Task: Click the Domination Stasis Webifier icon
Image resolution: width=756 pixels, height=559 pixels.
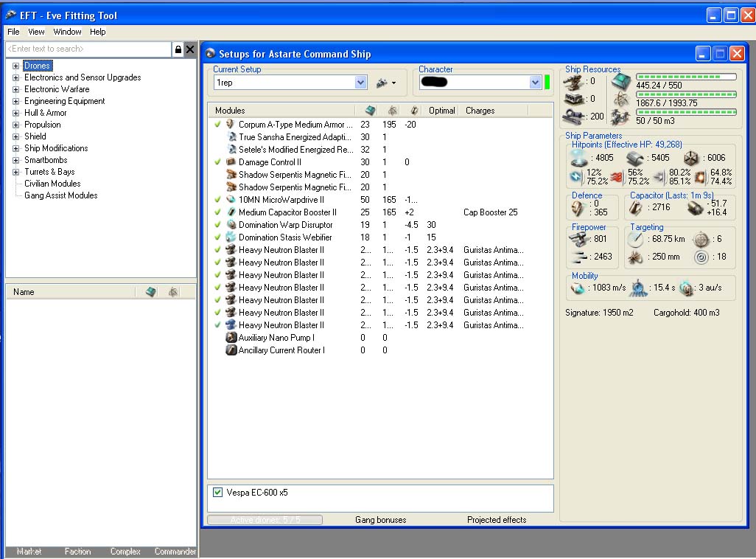Action: pyautogui.click(x=231, y=237)
